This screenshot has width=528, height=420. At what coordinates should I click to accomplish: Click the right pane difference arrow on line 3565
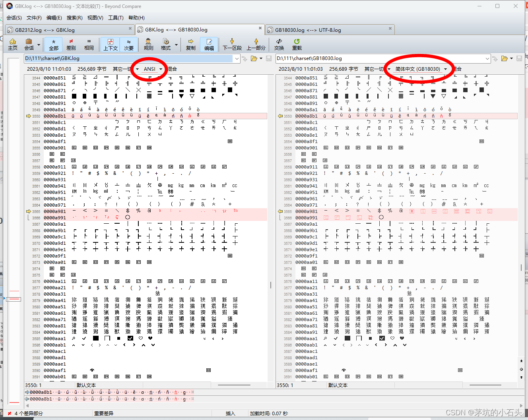280,211
